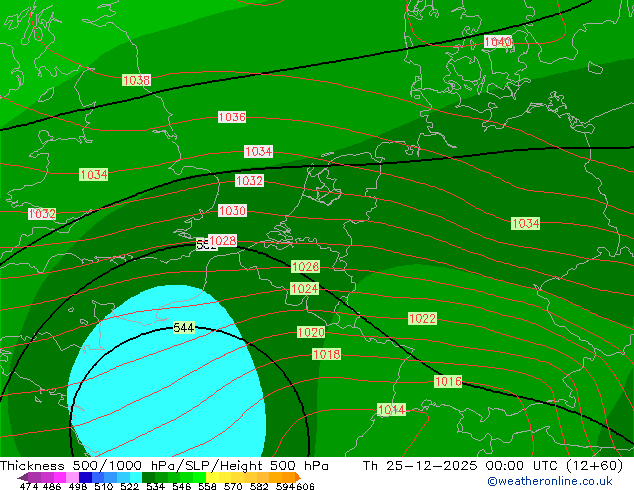634x490 pixels.
Task: Select the light pink legend swatch
Action: 72,477
